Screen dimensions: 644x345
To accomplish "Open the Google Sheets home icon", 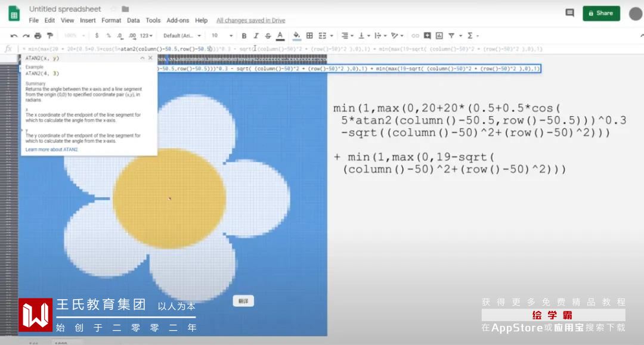I will click(14, 14).
